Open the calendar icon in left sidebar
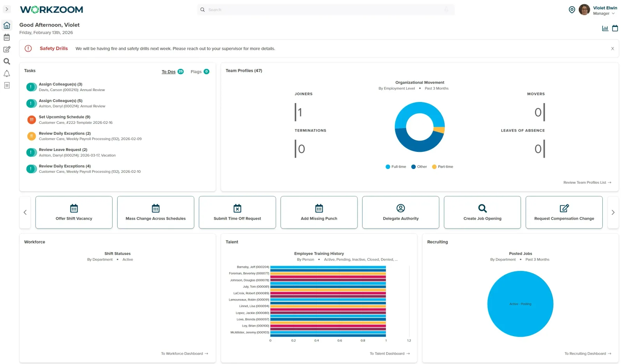 (7, 37)
